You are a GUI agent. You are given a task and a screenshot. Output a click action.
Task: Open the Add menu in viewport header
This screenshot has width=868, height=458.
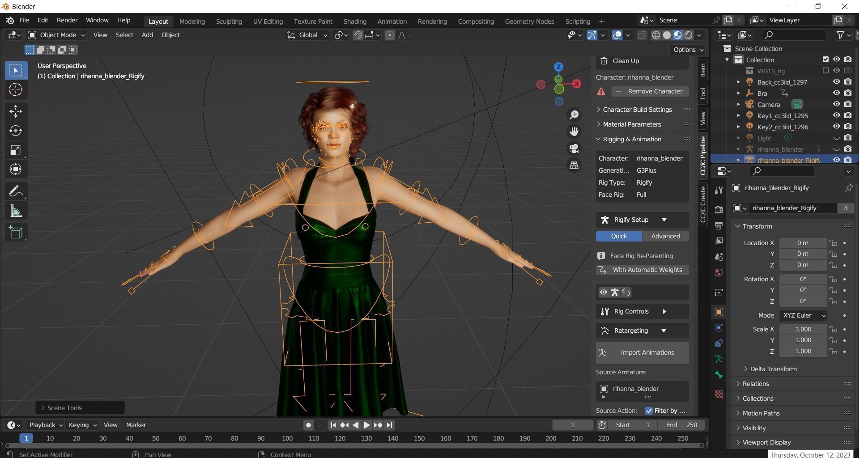pos(147,35)
